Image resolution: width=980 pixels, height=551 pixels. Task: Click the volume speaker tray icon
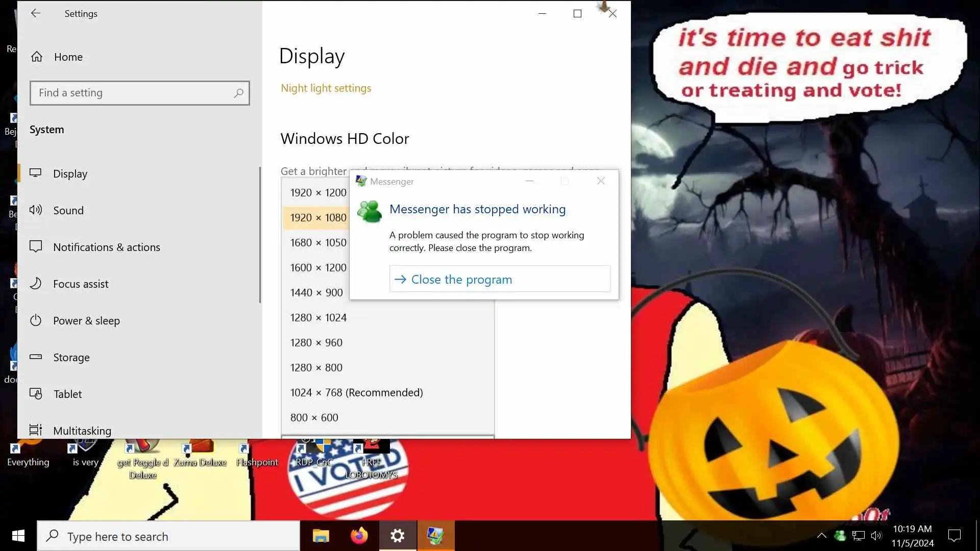pyautogui.click(x=876, y=535)
